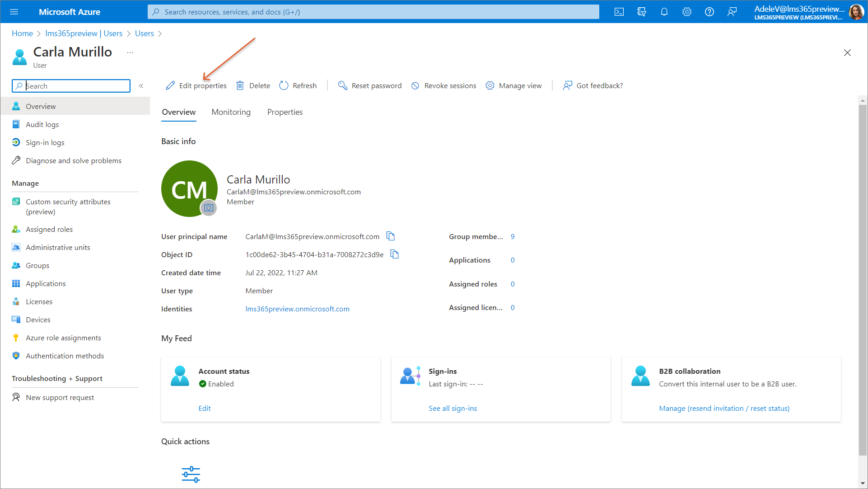
Task: Click the vertical scrollbar of the page
Action: [863, 280]
